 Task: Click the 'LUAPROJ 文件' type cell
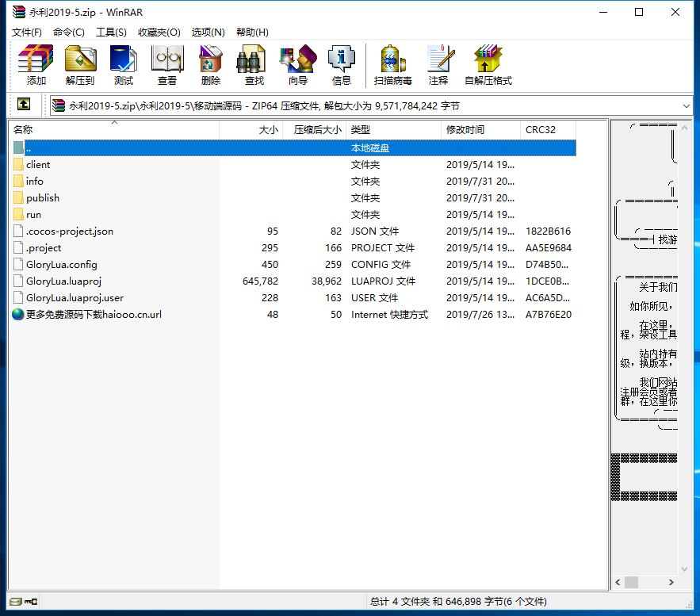[x=383, y=281]
